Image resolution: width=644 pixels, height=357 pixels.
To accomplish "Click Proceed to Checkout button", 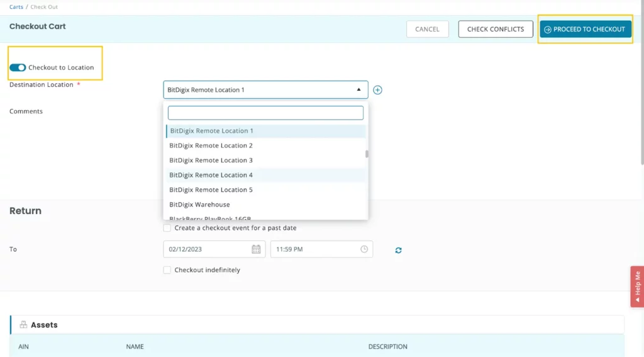I will tap(585, 29).
